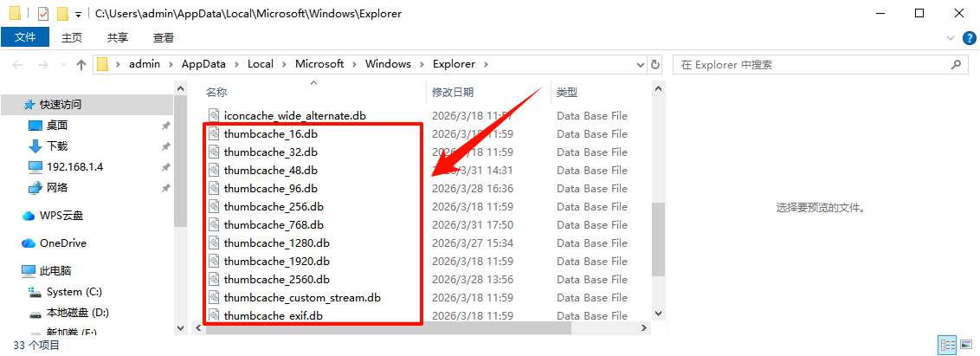The height and width of the screenshot is (356, 980).
Task: Open the 文件 ribbon tab
Action: 25,37
